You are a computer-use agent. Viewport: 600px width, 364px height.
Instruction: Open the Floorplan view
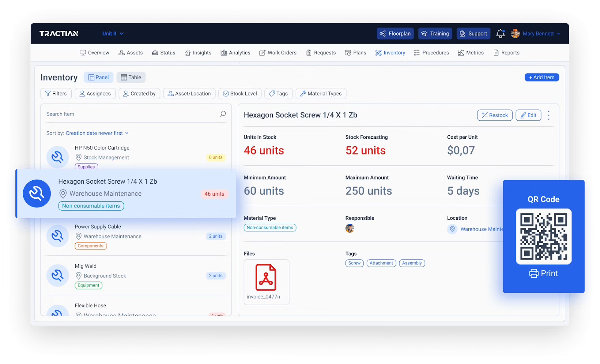click(395, 34)
